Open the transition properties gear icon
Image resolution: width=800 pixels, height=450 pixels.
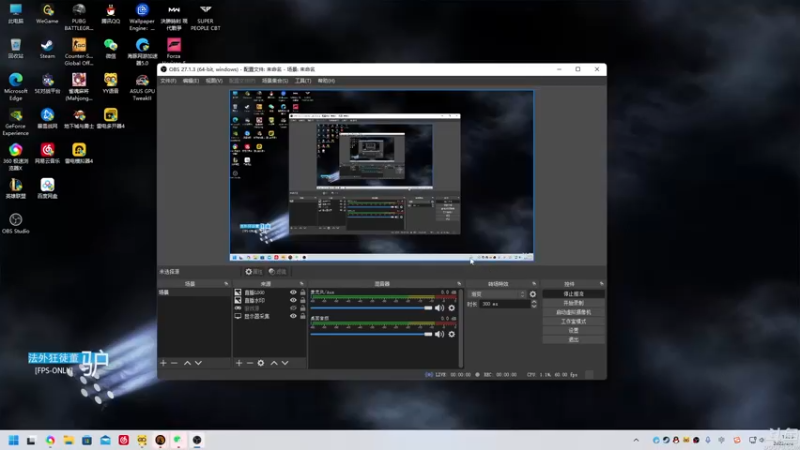tap(533, 294)
